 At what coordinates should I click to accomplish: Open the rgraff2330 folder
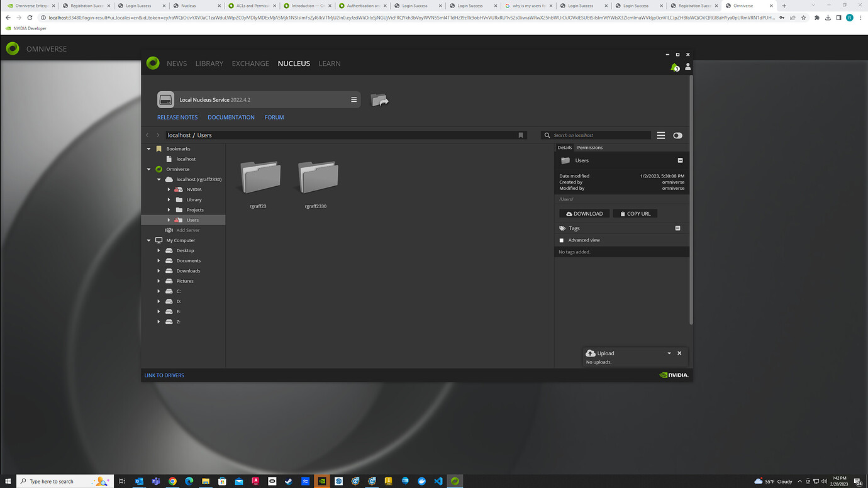coord(316,177)
